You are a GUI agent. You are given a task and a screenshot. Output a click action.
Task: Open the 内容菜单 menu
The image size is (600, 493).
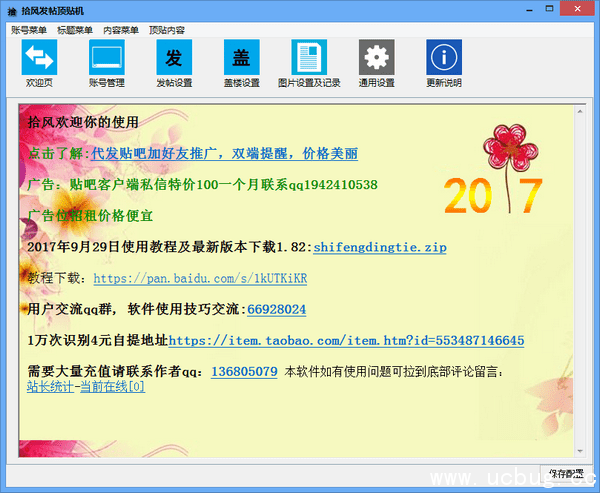click(121, 30)
